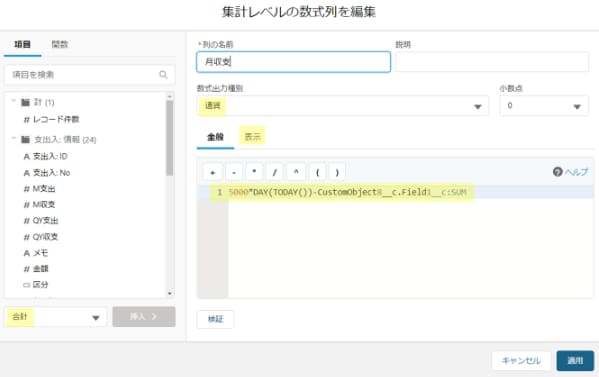Insert the minus operator
Viewport: 599px width, 377px height.
pos(234,172)
